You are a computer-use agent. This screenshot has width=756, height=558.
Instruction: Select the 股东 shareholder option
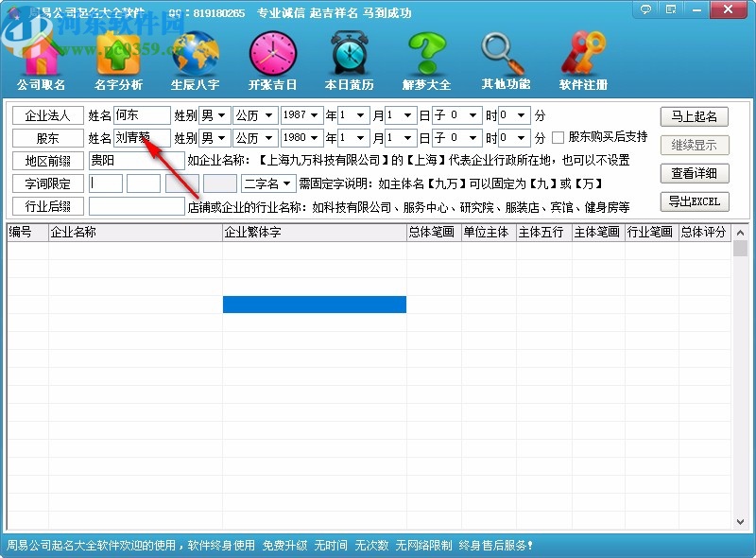[46, 137]
